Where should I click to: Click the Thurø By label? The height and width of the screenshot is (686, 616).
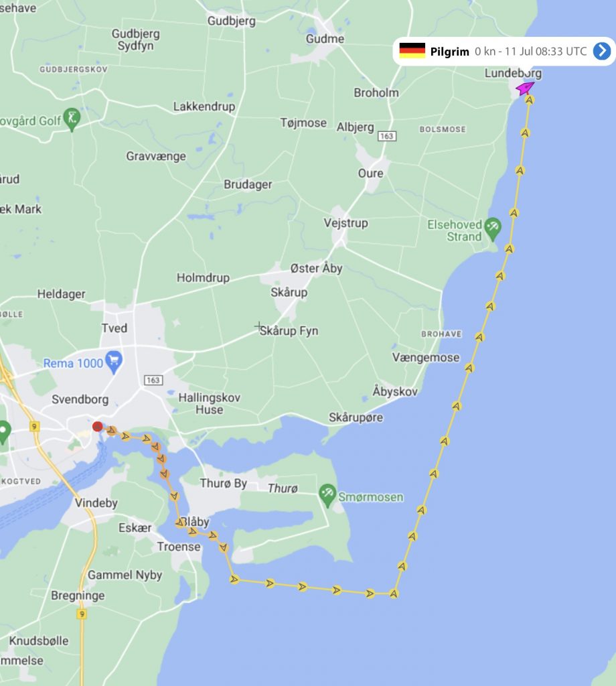224,483
